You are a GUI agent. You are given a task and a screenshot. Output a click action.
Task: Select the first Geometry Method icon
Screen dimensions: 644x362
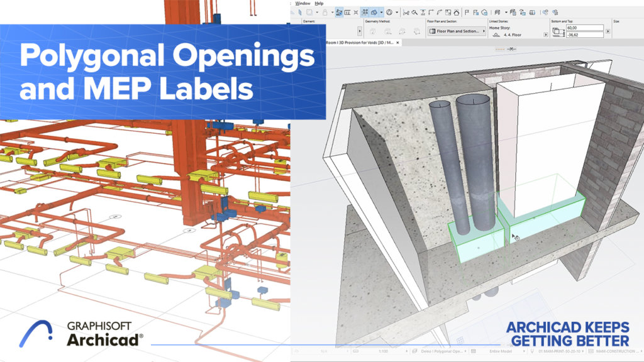click(372, 31)
